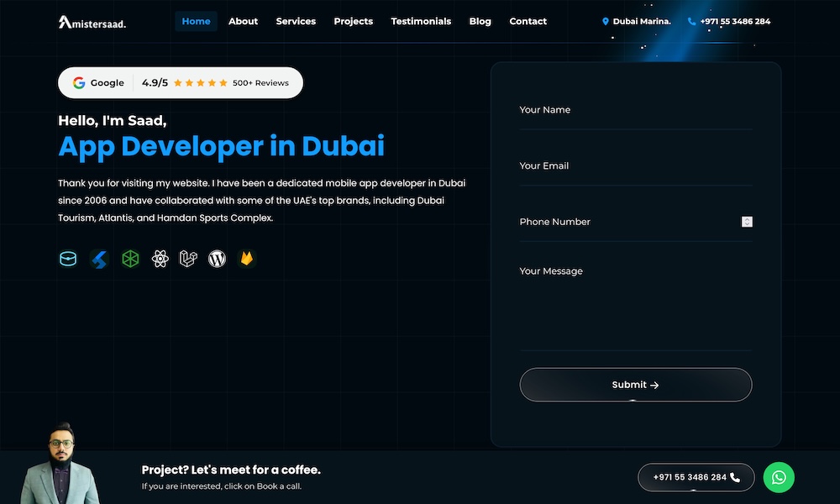The image size is (840, 504).
Task: Click the Firebase flame icon
Action: 246,259
